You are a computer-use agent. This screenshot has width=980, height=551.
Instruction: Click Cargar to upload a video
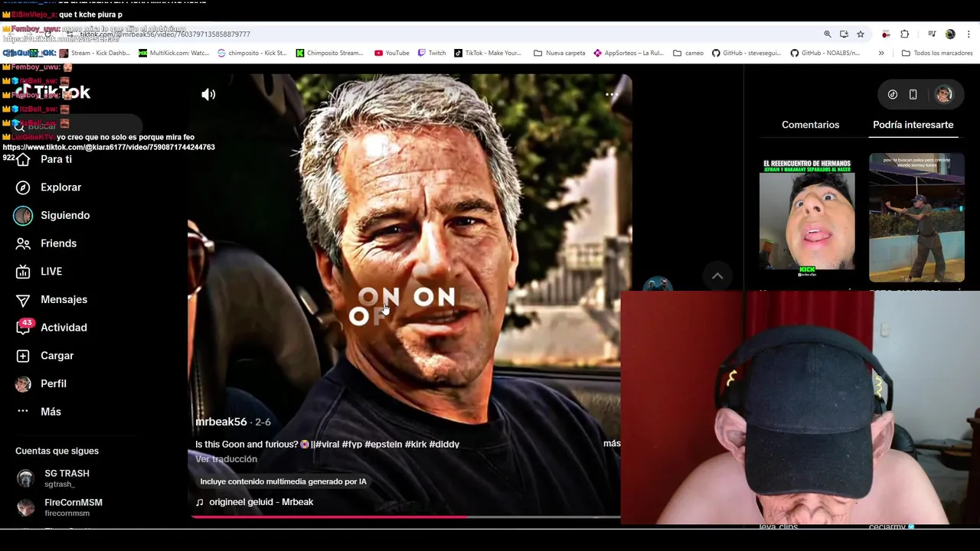tap(57, 356)
